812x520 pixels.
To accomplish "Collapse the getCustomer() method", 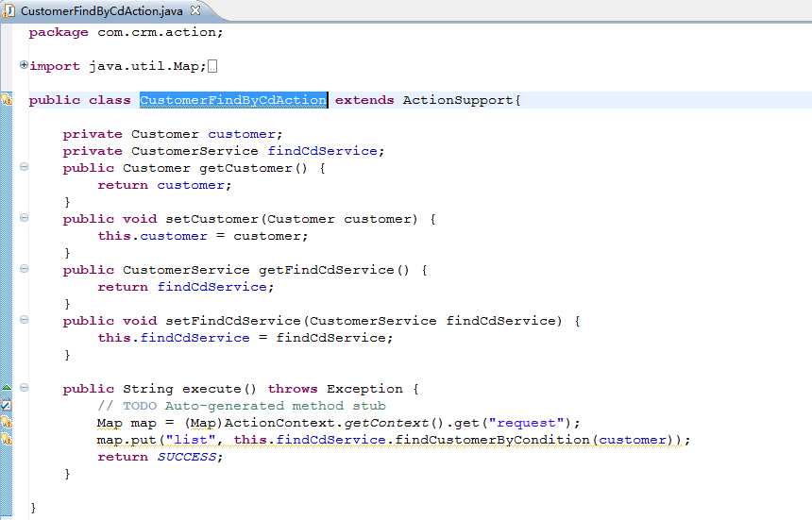I will pyautogui.click(x=24, y=167).
